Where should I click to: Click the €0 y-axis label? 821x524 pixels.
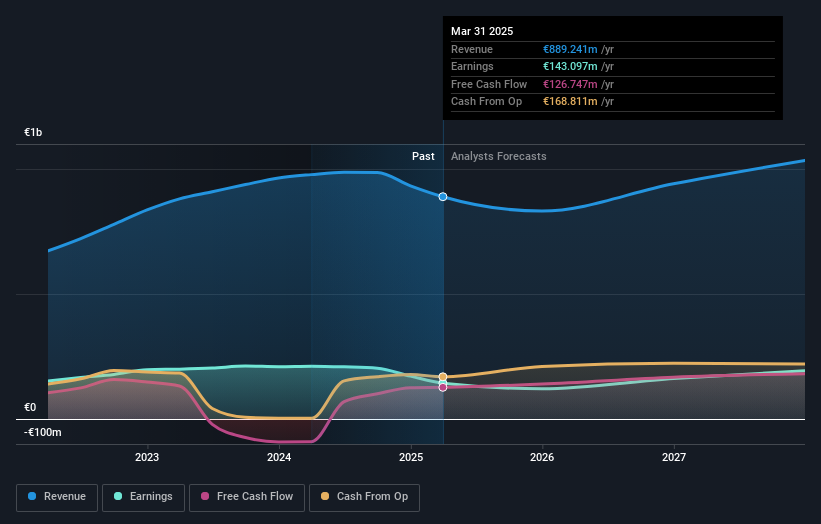pos(30,407)
